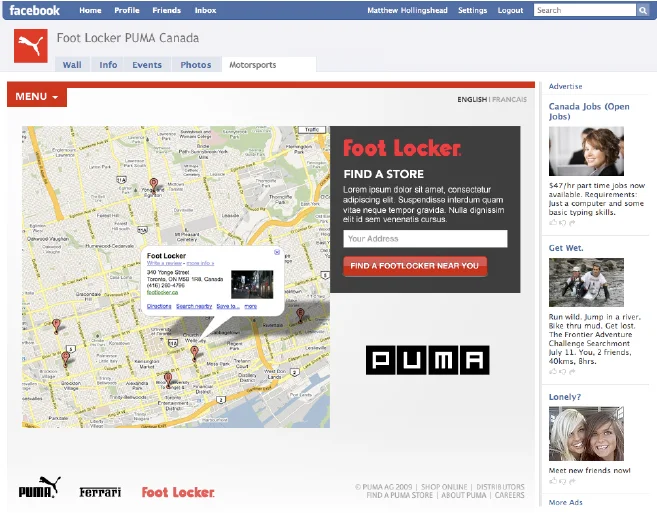
Task: Click map marker E near Riverdale
Action: pos(300,315)
